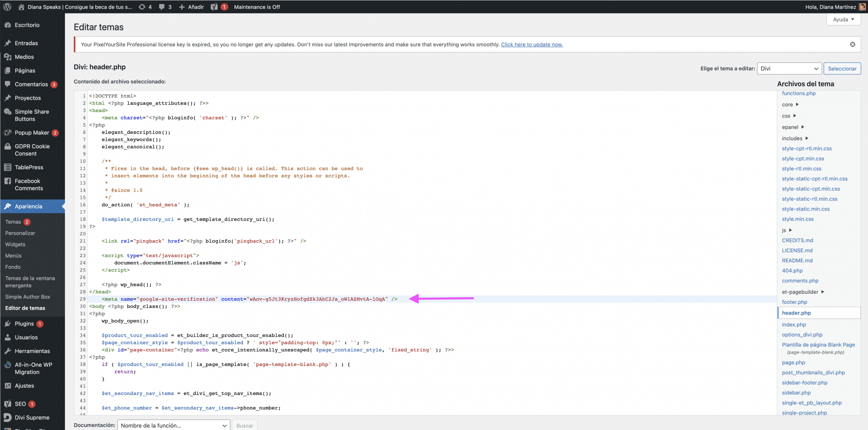
Task: Click the Páginas pages icon
Action: point(8,70)
